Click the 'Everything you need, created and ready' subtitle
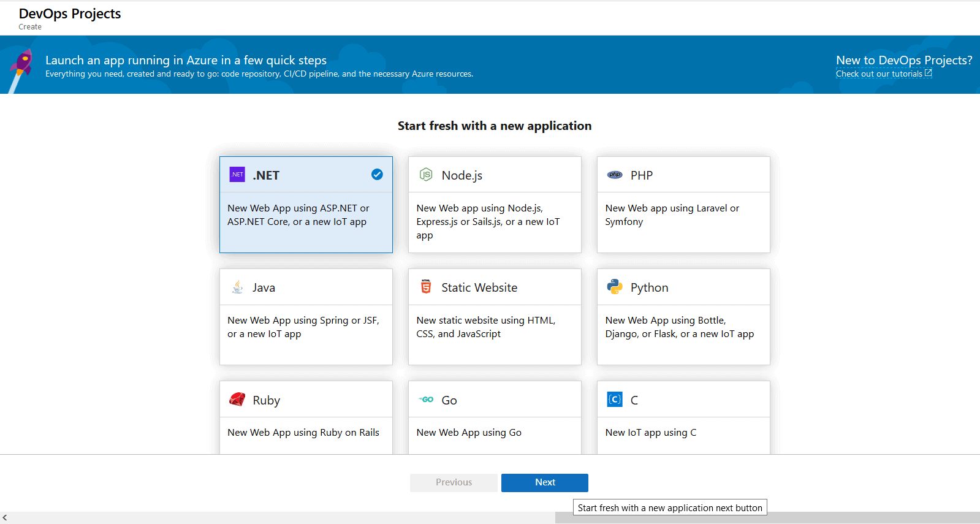 pyautogui.click(x=259, y=74)
